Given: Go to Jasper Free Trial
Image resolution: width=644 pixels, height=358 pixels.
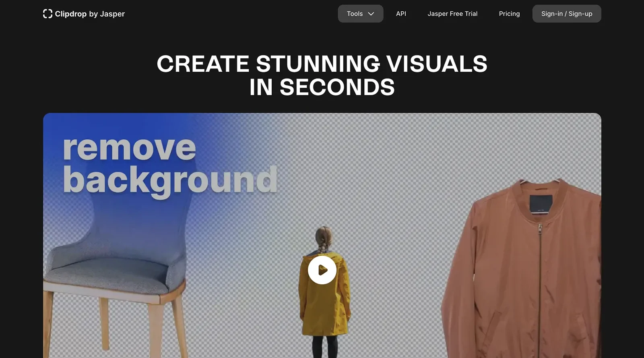Looking at the screenshot, I should click(452, 14).
